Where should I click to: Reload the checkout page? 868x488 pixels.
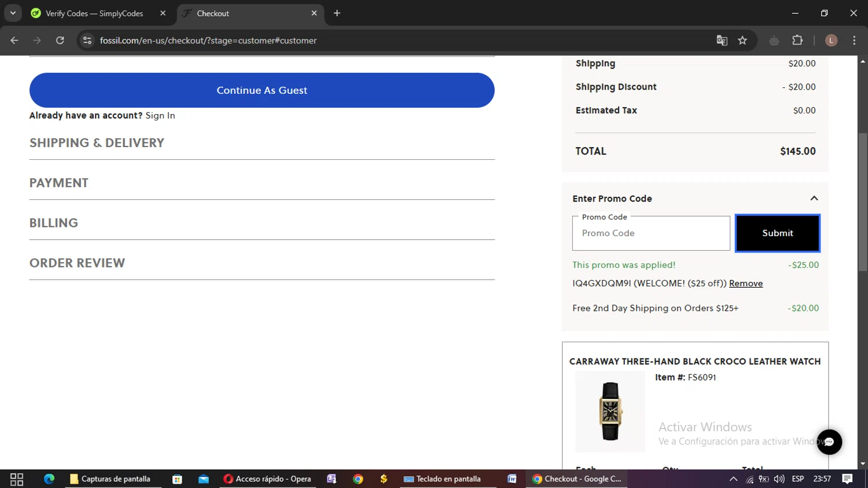[60, 41]
